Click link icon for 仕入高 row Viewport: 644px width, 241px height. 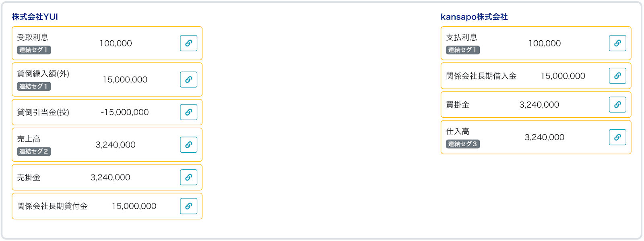(x=617, y=137)
